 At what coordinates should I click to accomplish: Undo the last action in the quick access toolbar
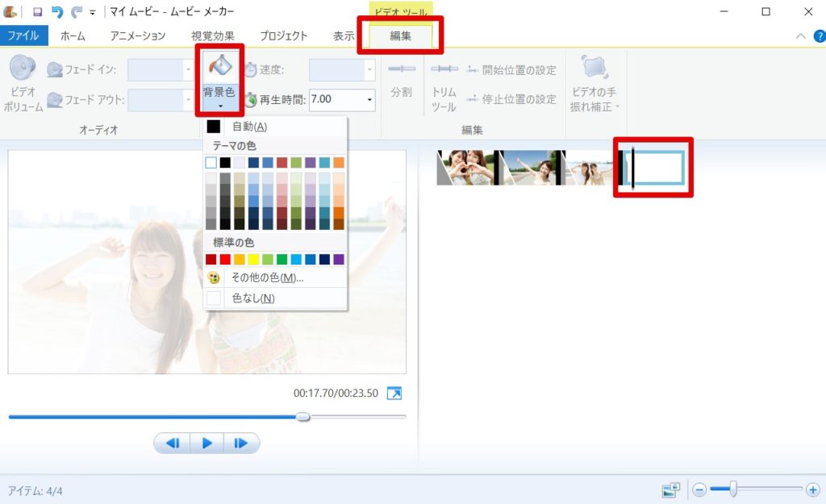point(57,11)
